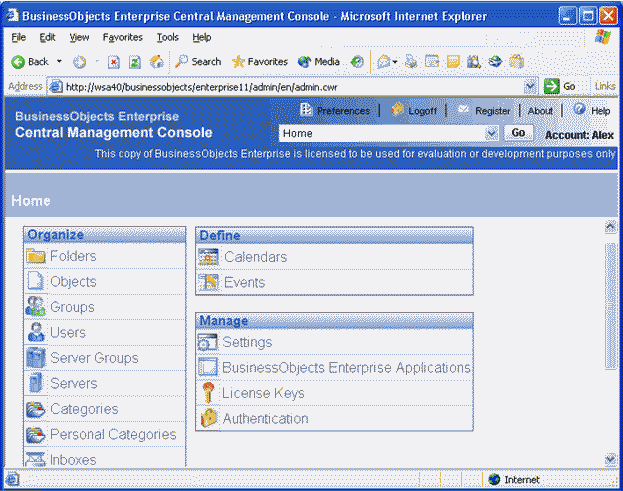This screenshot has width=623, height=491.
Task: Expand the Home navigation dropdown
Action: point(492,133)
